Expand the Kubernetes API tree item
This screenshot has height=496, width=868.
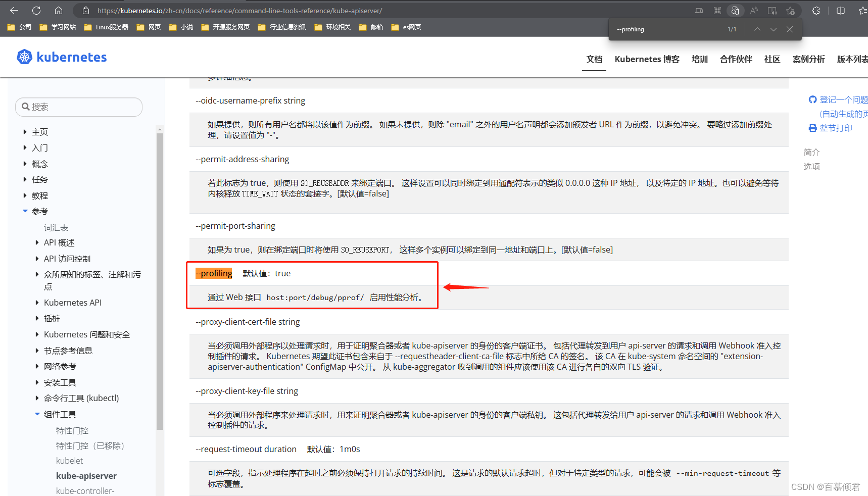37,303
